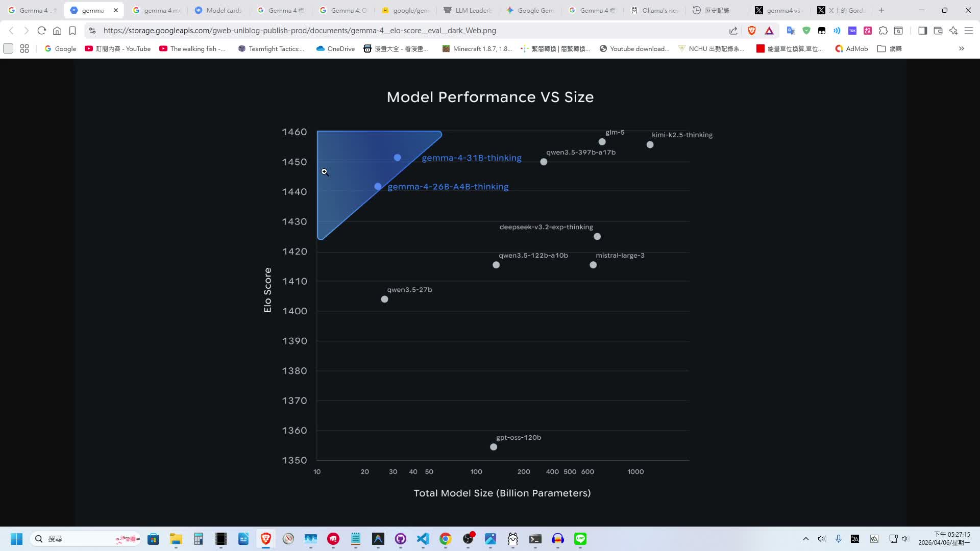
Task: Open Brave Rewards triangle icon
Action: tap(769, 31)
